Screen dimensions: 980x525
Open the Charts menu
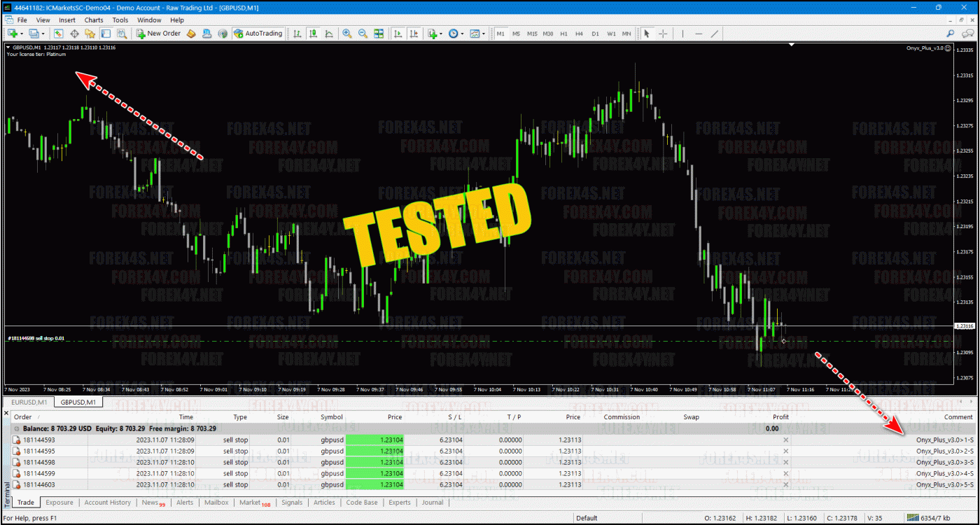[x=93, y=20]
